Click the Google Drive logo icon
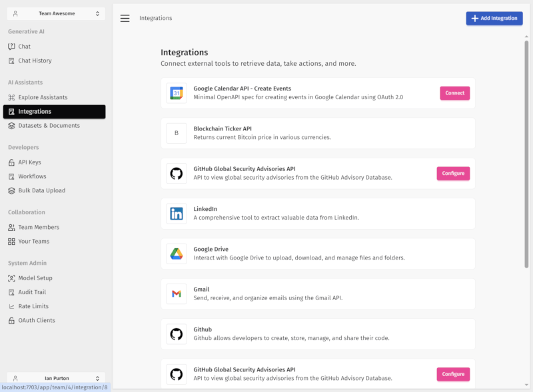 pos(177,254)
